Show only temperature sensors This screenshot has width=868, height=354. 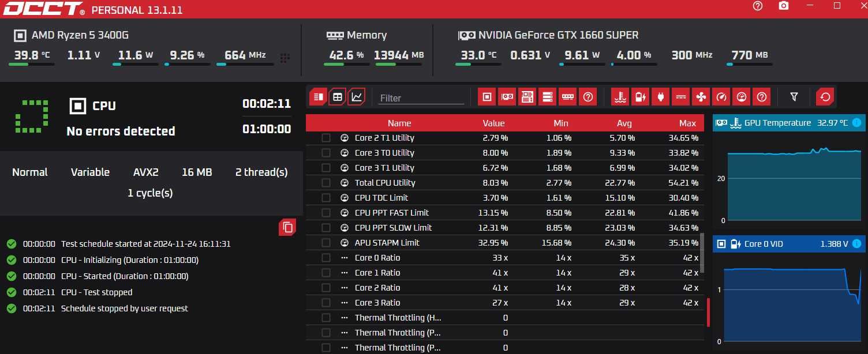(x=620, y=97)
